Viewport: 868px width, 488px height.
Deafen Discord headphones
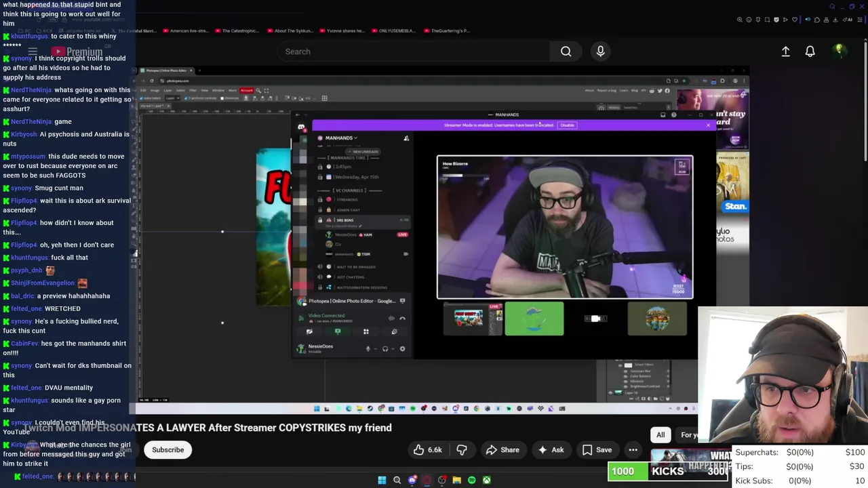[385, 349]
